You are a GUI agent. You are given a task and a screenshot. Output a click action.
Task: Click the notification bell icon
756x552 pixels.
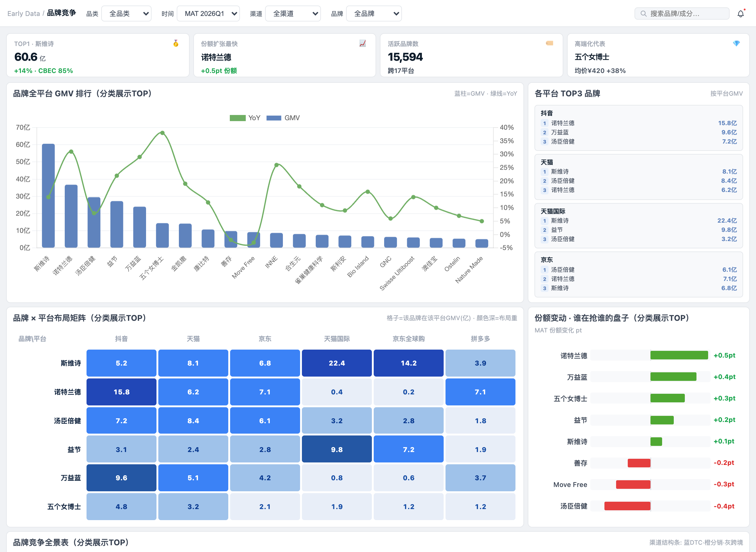[741, 14]
